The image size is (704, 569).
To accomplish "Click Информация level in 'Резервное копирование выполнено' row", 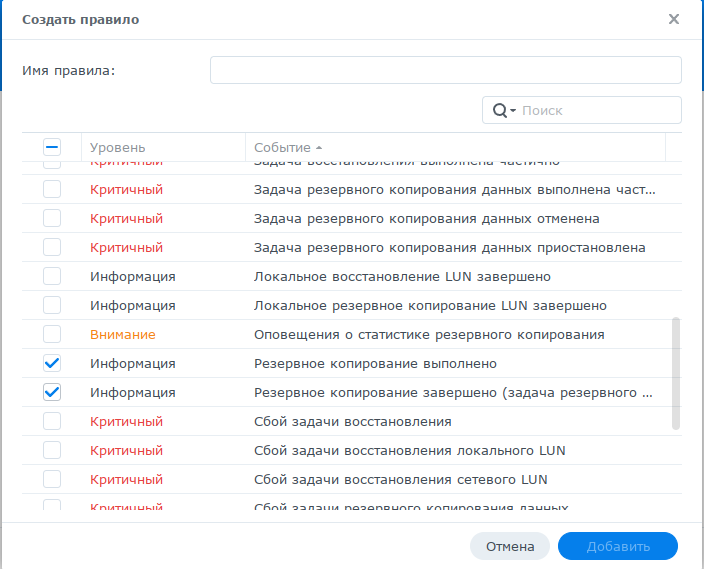I will 132,364.
